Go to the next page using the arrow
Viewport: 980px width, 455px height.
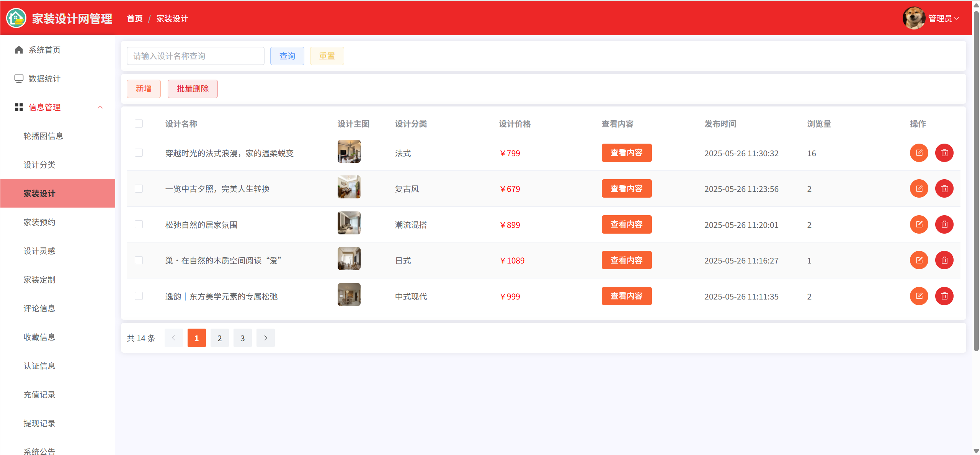pos(265,338)
